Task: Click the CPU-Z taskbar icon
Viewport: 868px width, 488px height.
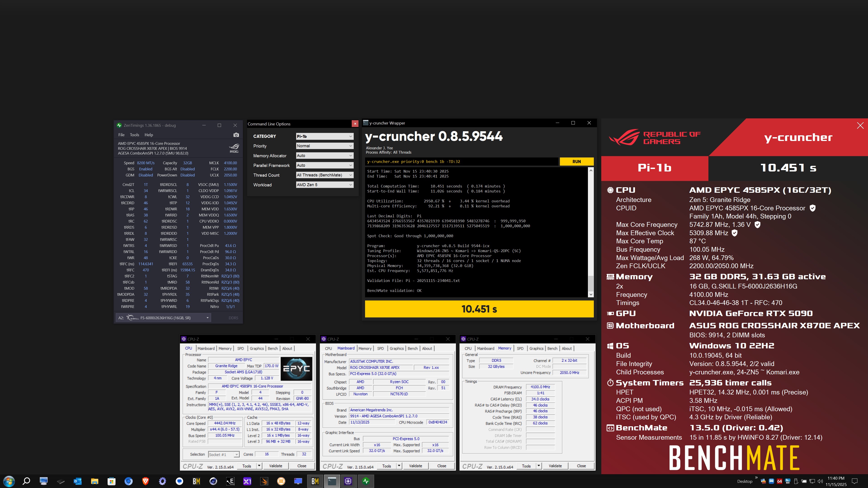Action: (x=348, y=481)
